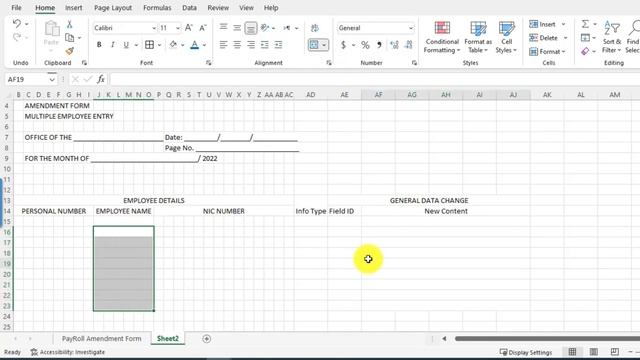This screenshot has width=640, height=360.
Task: Align text right
Action: tap(251, 45)
